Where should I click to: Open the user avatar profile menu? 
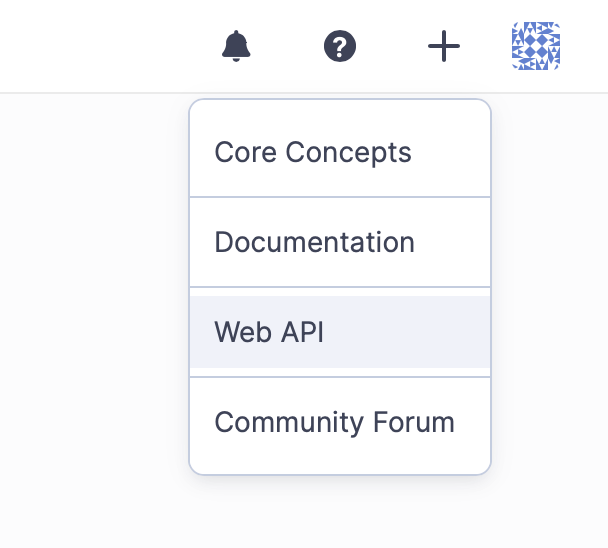[535, 46]
